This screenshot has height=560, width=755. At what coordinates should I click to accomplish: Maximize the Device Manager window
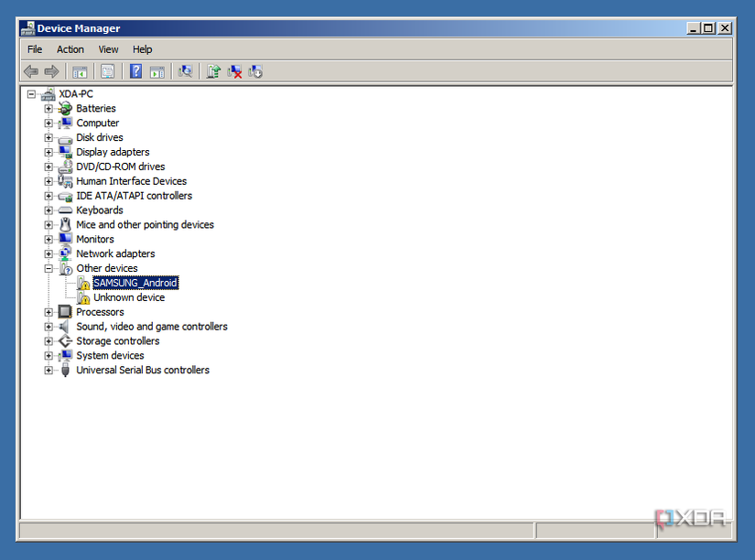coord(708,28)
